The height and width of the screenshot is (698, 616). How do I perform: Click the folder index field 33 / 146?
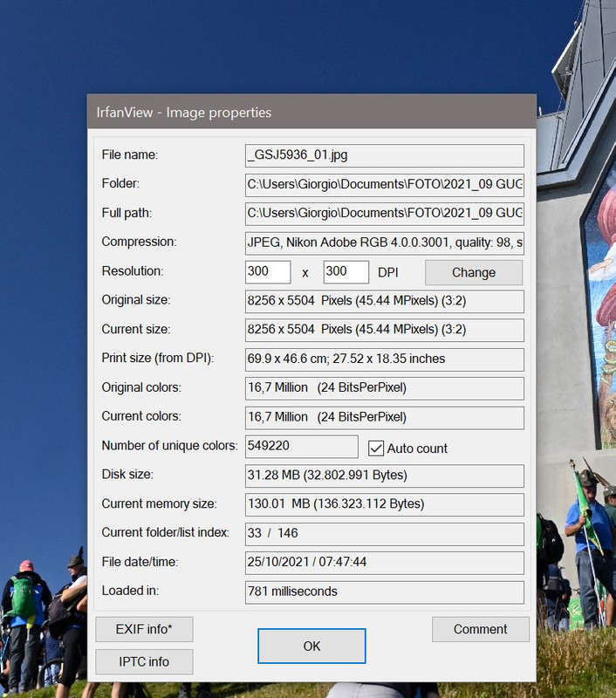(x=385, y=534)
